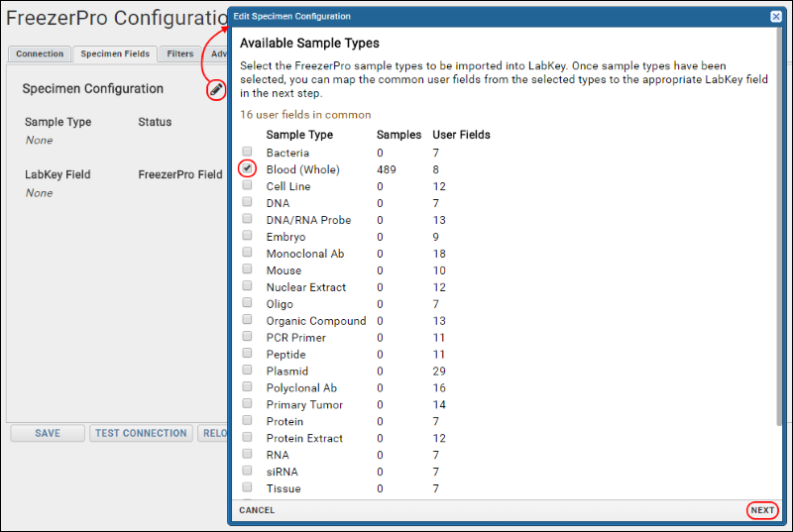Click the Blood (Whole) label
The height and width of the screenshot is (532, 793).
click(303, 169)
